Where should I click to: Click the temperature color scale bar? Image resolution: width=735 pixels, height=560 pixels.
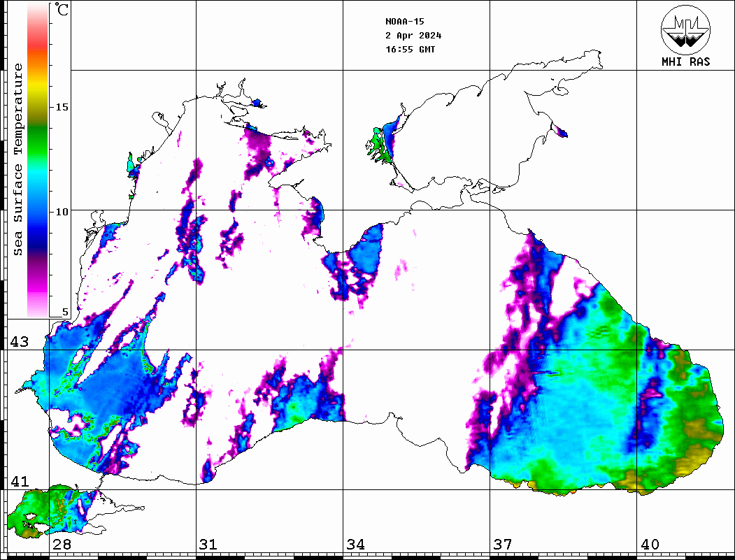38,161
